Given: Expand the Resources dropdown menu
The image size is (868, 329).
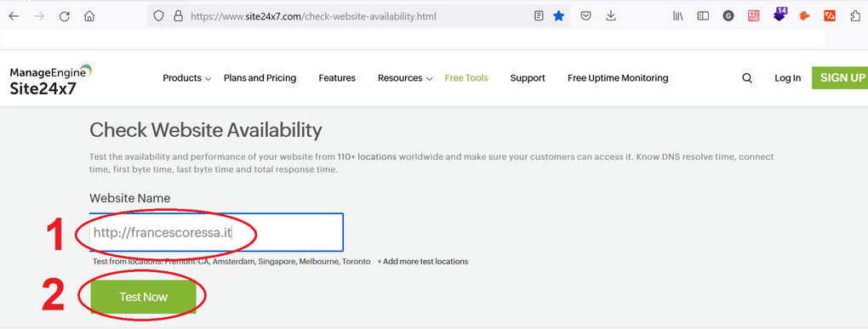Looking at the screenshot, I should tap(405, 78).
